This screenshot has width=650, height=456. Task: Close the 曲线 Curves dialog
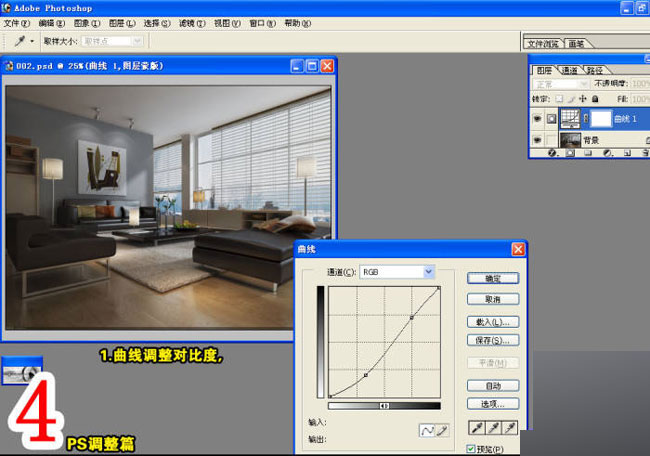pyautogui.click(x=518, y=249)
